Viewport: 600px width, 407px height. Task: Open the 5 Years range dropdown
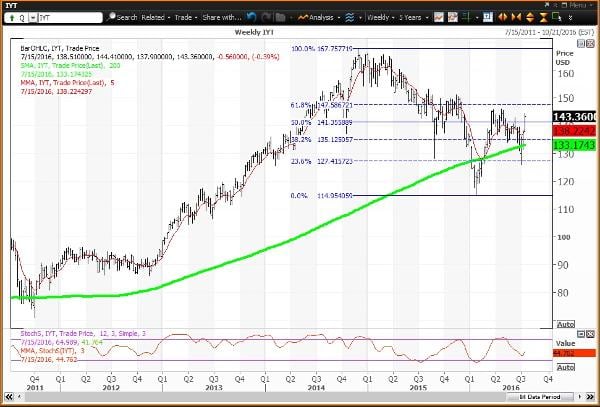tap(414, 18)
